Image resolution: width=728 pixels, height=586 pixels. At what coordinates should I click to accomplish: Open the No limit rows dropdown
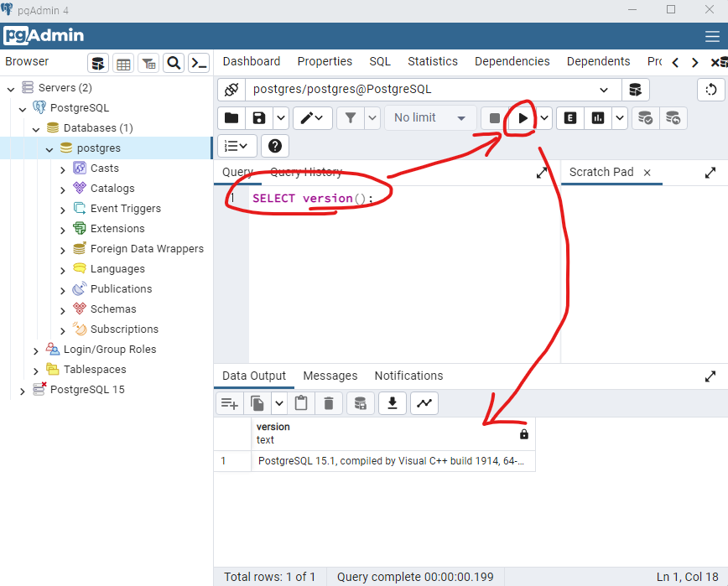[430, 118]
